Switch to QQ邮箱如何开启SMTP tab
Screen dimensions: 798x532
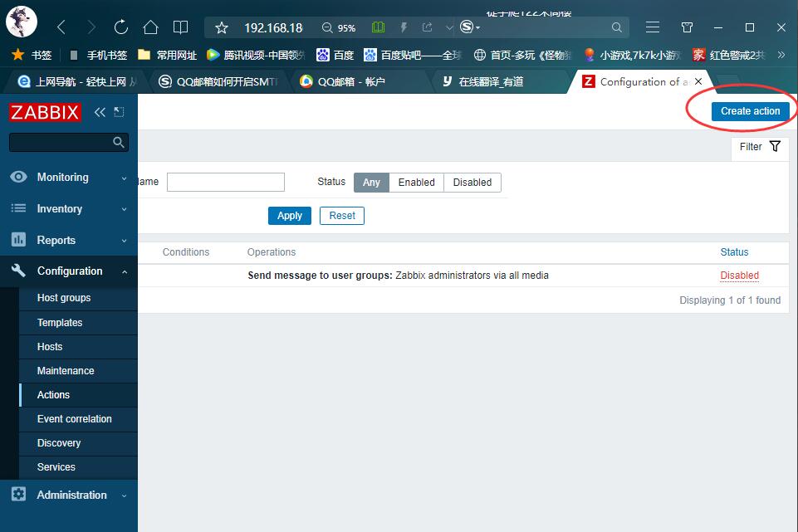(219, 81)
